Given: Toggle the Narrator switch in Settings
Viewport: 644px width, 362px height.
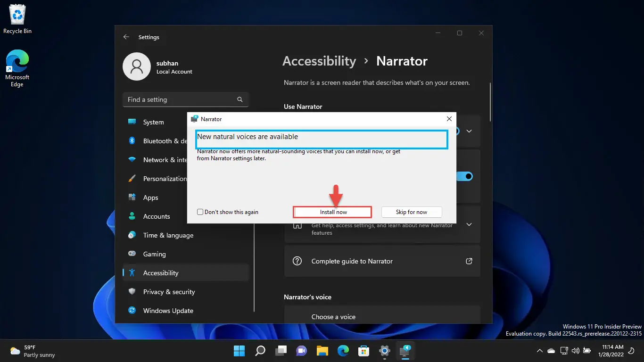Looking at the screenshot, I should click(456, 131).
